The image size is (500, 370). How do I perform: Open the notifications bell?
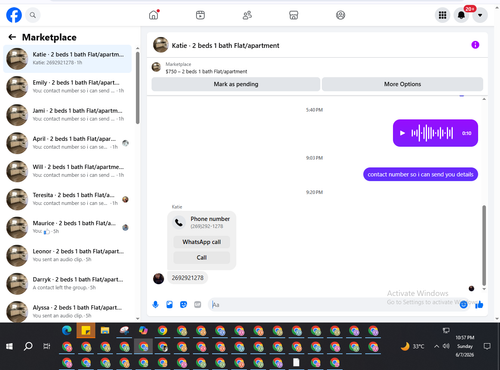click(x=461, y=15)
